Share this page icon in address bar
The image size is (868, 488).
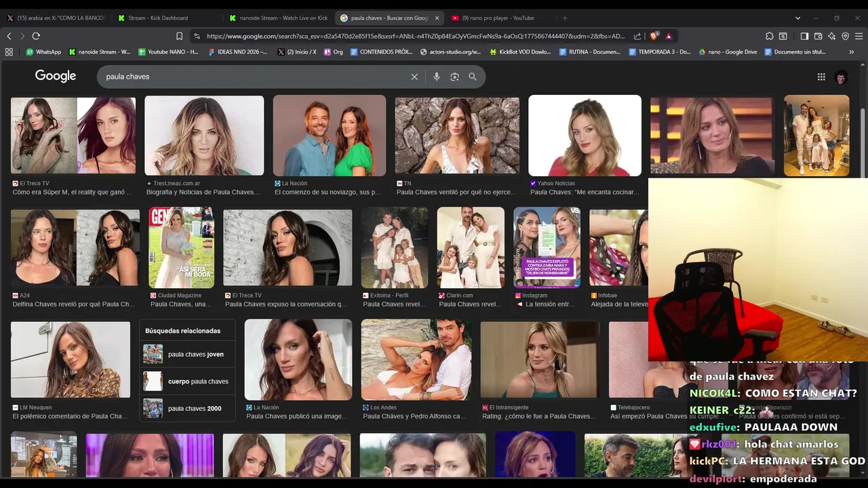(637, 36)
